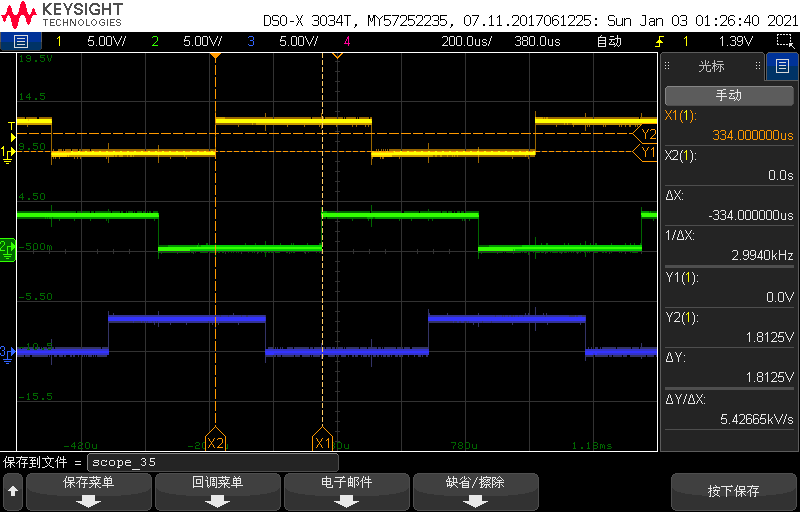
Task: Tap channel 2 ground reference marker
Action: [8, 250]
